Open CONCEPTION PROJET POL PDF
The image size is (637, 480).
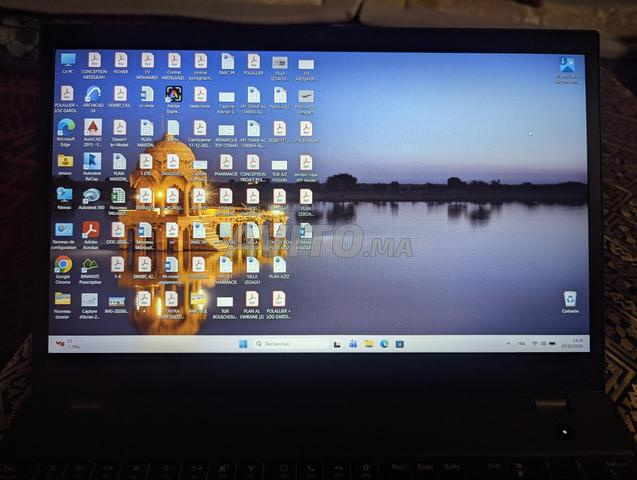coord(253,168)
